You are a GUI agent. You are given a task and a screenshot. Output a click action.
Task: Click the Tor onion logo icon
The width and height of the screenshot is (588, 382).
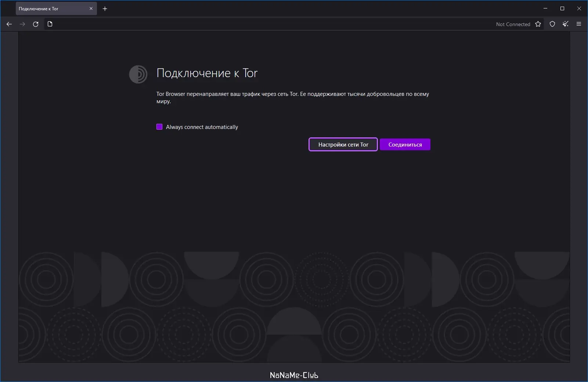point(138,74)
